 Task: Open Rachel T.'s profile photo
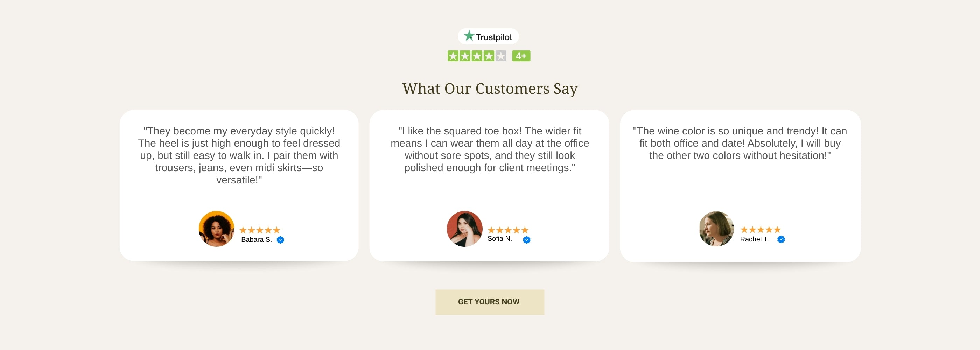pos(716,229)
